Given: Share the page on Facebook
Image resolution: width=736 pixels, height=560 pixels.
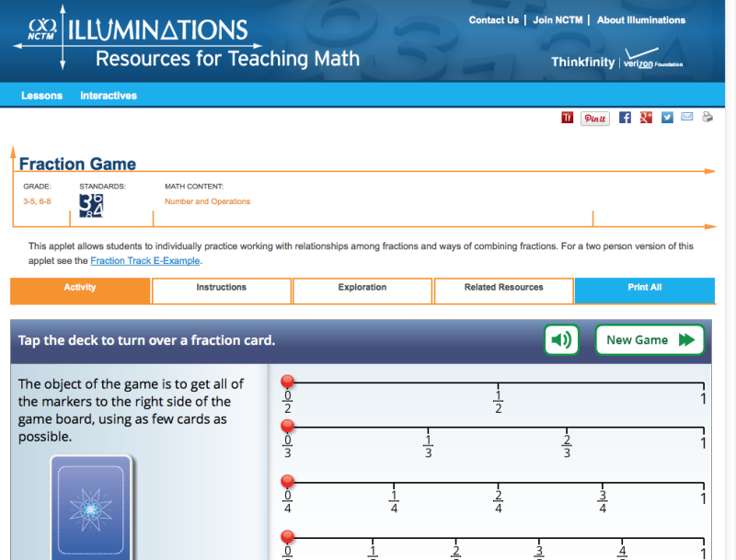Looking at the screenshot, I should pos(625,118).
